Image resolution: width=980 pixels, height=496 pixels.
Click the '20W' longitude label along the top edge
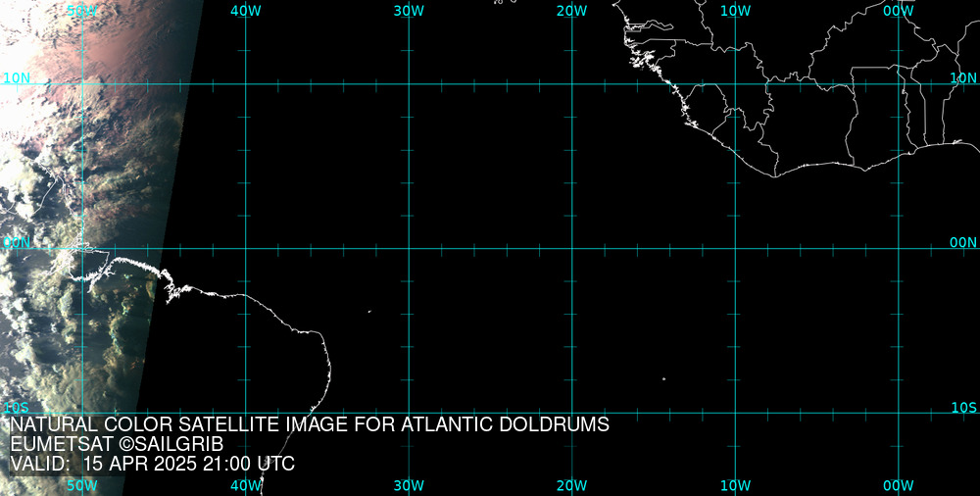(572, 11)
